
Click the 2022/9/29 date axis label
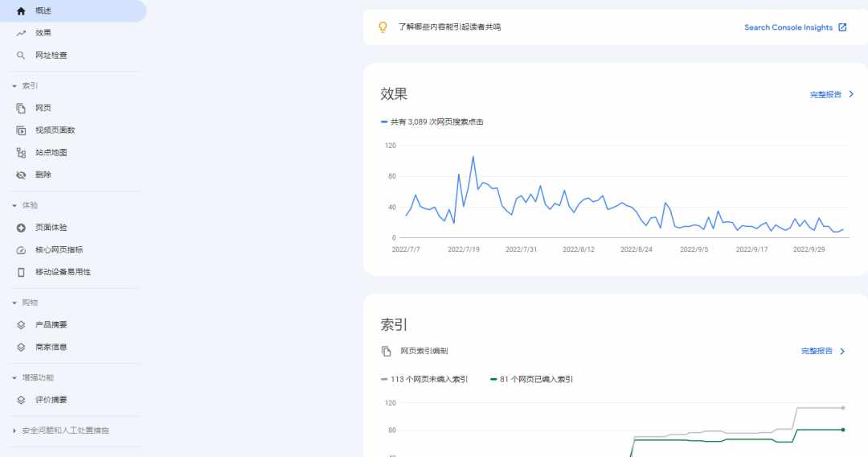pyautogui.click(x=809, y=250)
